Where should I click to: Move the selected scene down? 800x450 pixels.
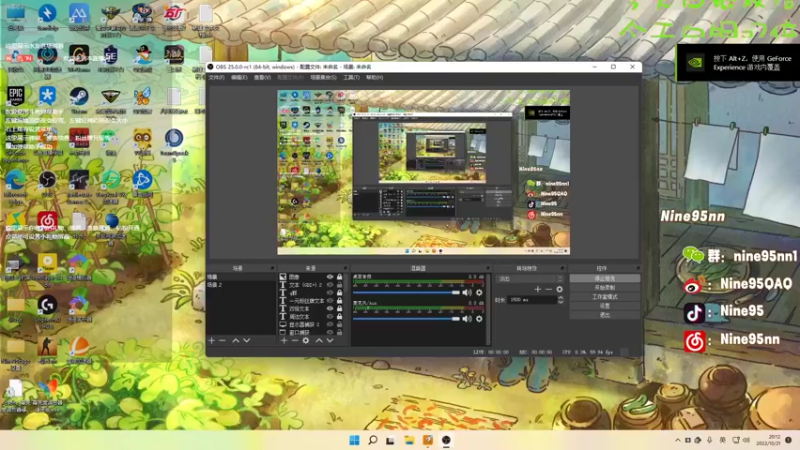click(246, 340)
